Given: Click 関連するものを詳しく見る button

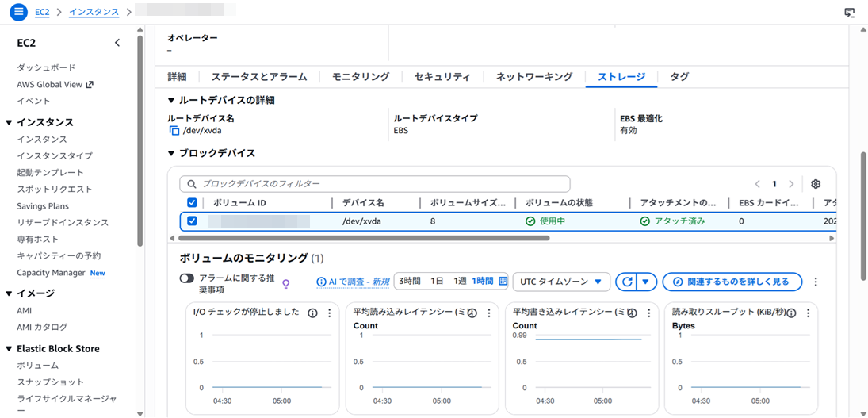Looking at the screenshot, I should tap(732, 282).
